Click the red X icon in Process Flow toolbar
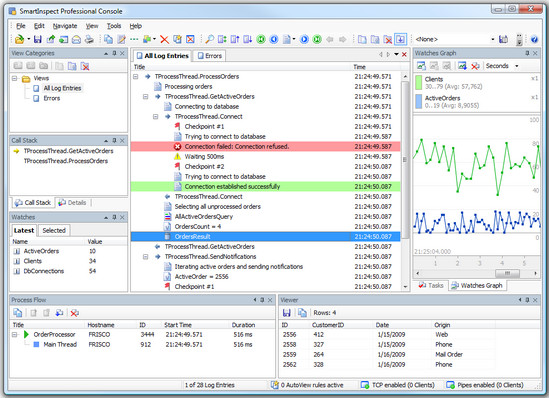Viewport: 549px width, 398px height. pyautogui.click(x=74, y=313)
